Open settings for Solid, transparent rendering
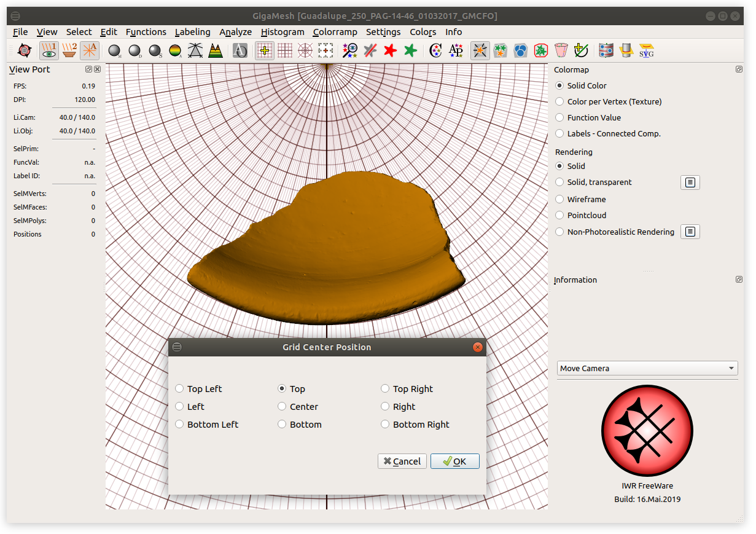Viewport: 756px width, 534px height. pos(690,183)
